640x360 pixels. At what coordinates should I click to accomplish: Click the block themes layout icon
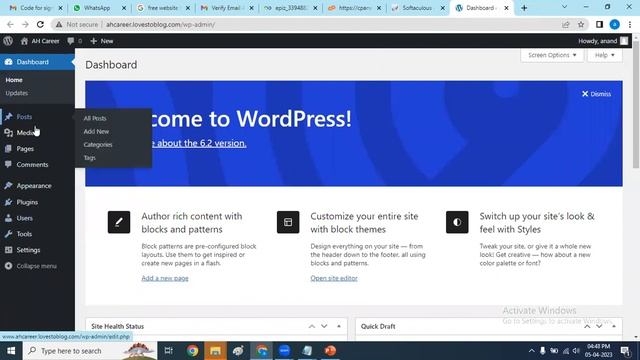pyautogui.click(x=288, y=222)
